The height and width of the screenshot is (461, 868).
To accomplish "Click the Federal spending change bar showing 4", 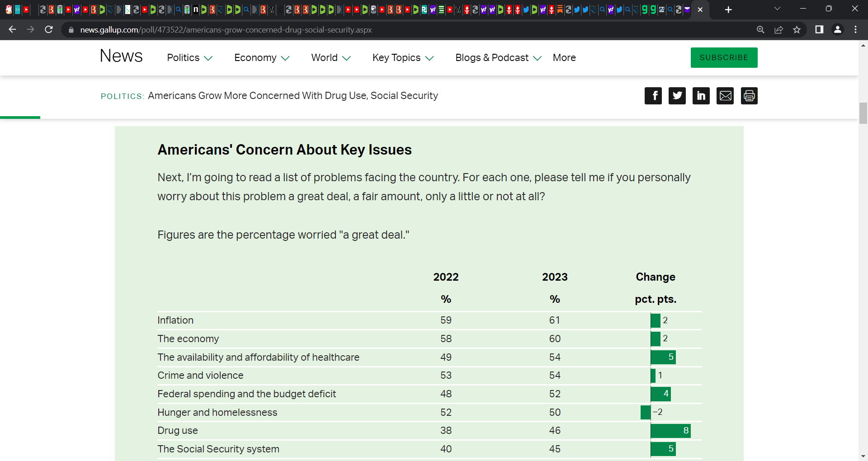I will coord(660,394).
